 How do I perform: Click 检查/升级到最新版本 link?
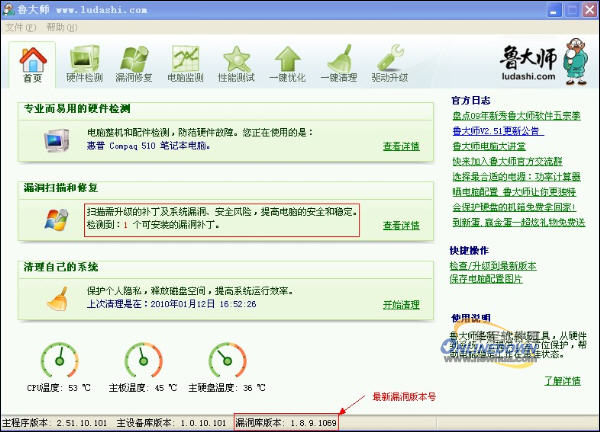tap(493, 266)
